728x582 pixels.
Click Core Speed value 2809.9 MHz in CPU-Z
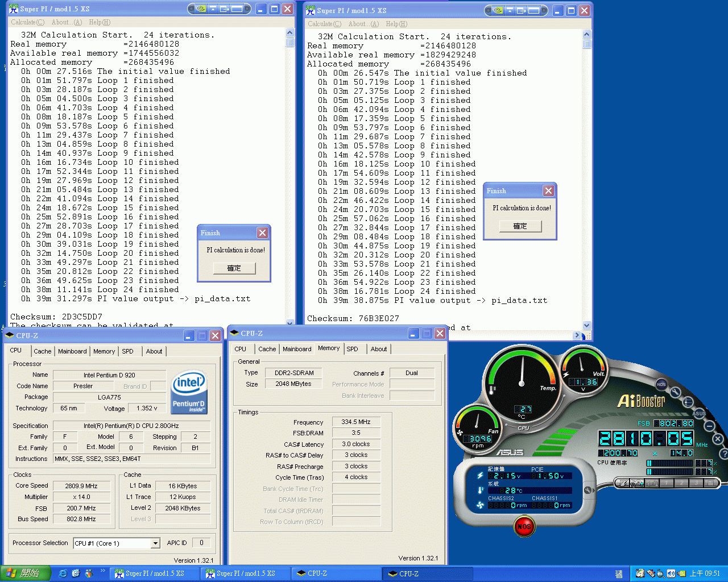click(81, 486)
